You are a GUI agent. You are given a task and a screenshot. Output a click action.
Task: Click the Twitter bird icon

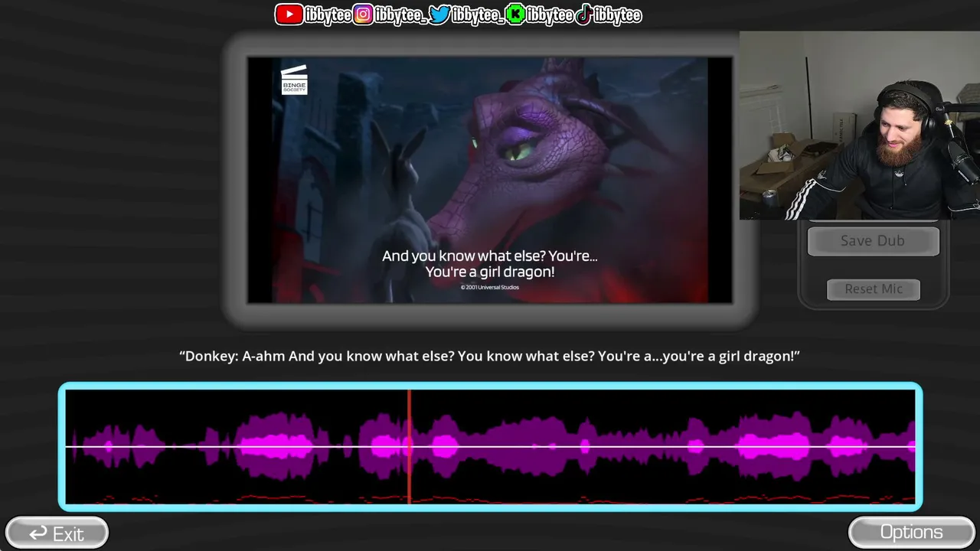pyautogui.click(x=439, y=15)
